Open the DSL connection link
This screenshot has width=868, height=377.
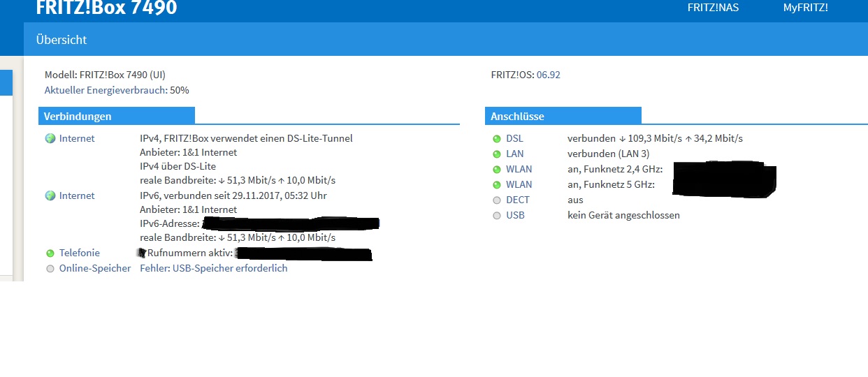coord(514,139)
